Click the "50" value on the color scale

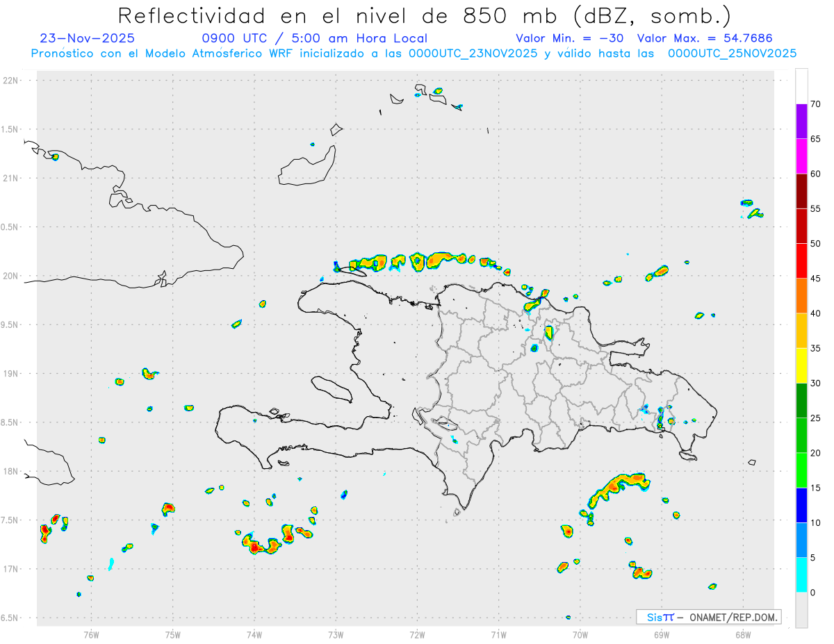pos(816,244)
